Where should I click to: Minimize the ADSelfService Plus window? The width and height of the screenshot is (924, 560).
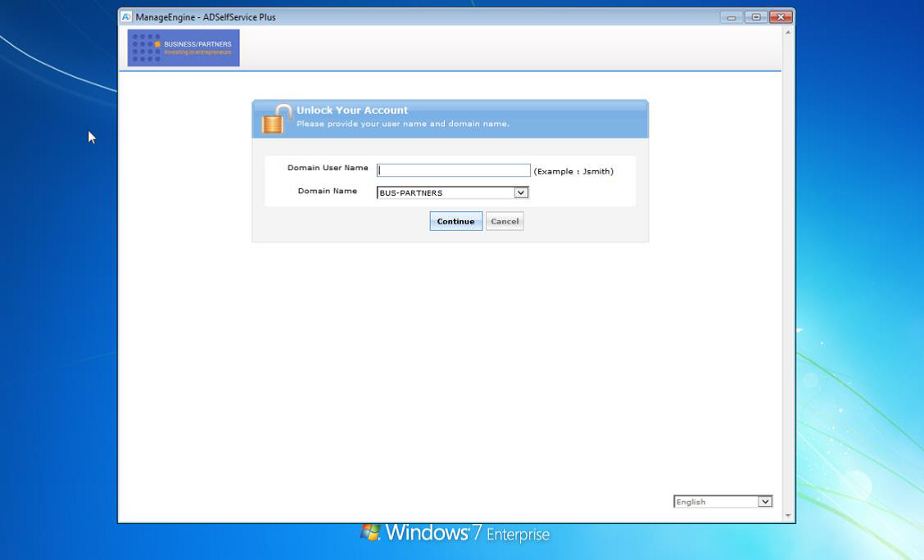point(731,18)
